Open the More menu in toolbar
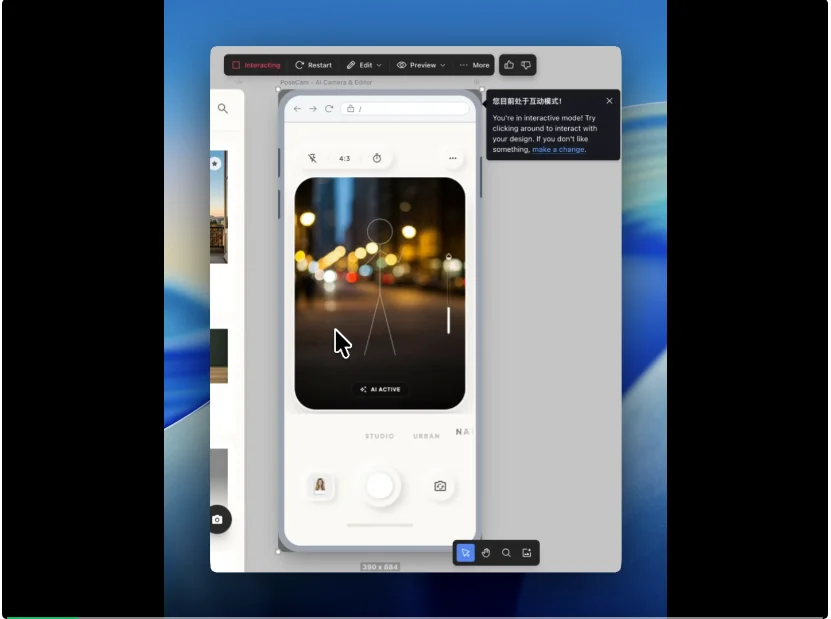831x619 pixels. click(475, 65)
